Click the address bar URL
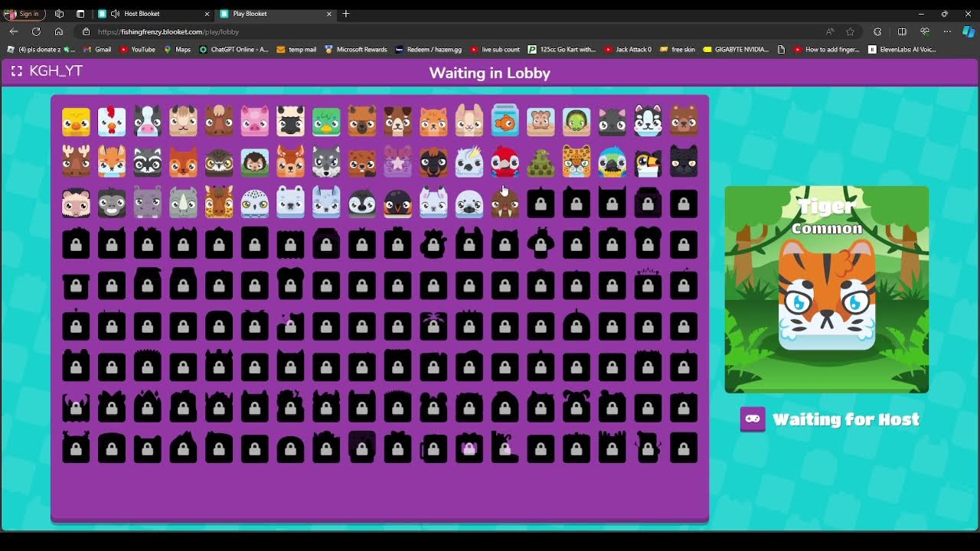Viewport: 980px width, 551px height. tap(168, 32)
